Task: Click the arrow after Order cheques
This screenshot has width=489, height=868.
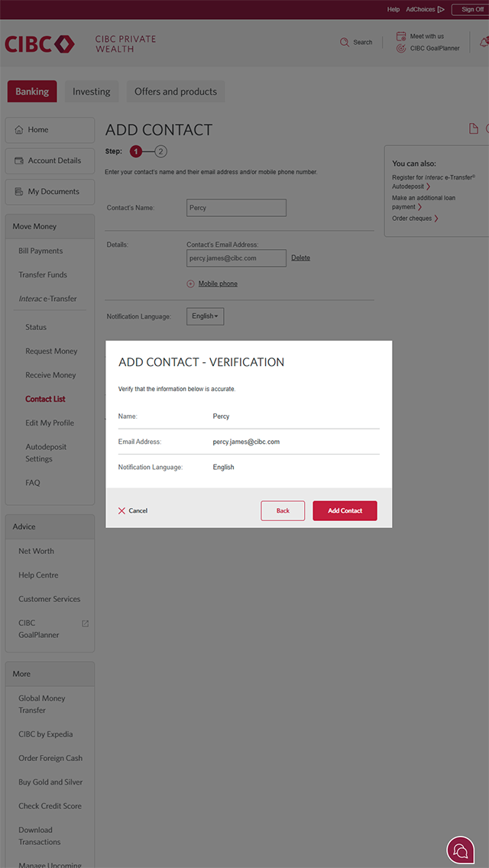Action: pos(436,218)
